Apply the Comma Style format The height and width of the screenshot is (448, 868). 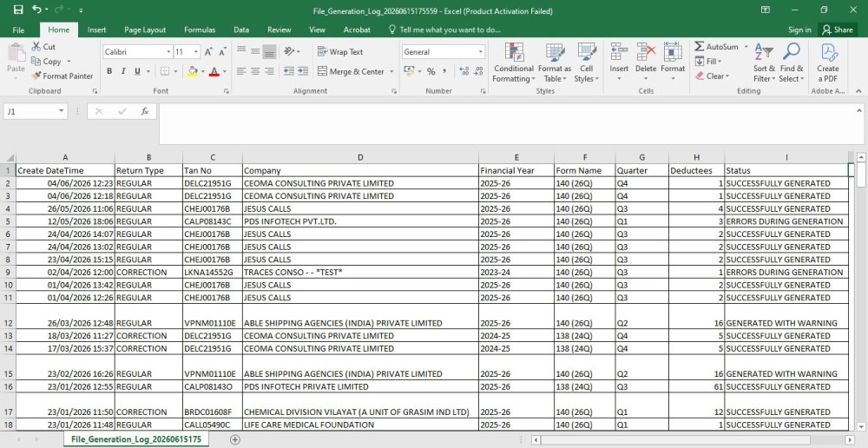tap(445, 71)
